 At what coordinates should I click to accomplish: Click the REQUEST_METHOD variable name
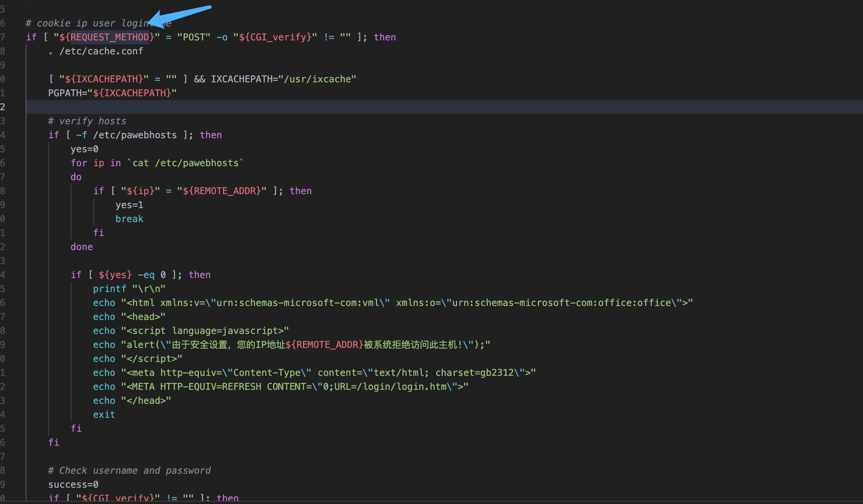pos(110,37)
